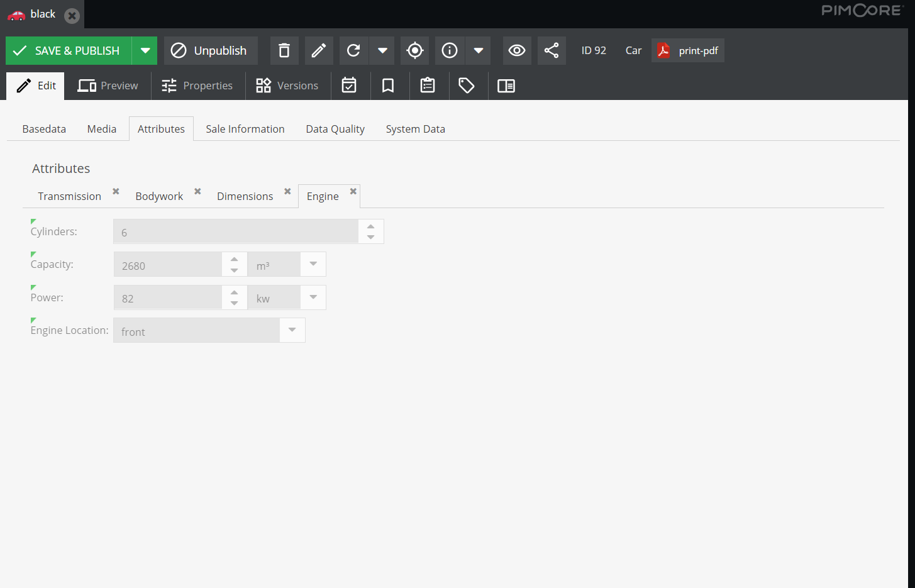Open the Save & Publish dropdown arrow
915x588 pixels.
point(145,51)
